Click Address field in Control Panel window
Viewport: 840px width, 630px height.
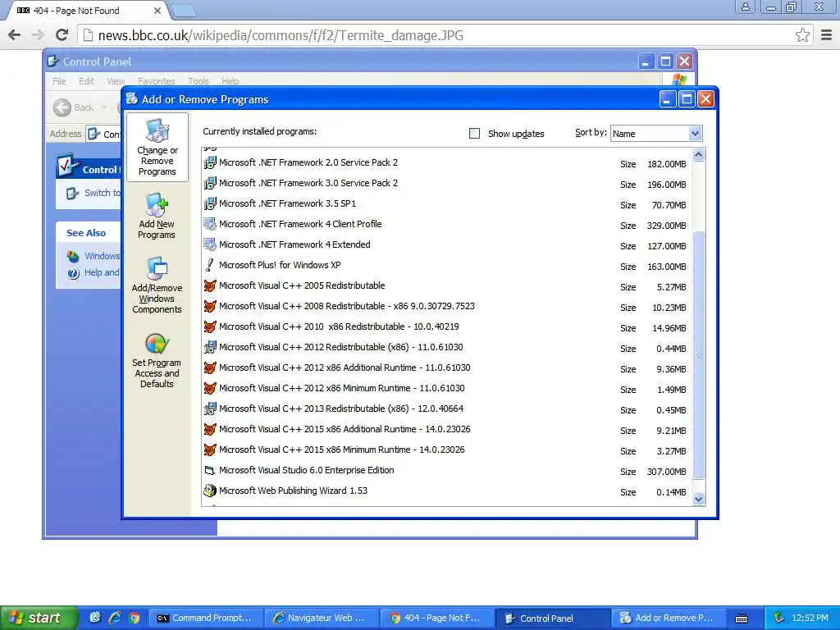point(104,134)
